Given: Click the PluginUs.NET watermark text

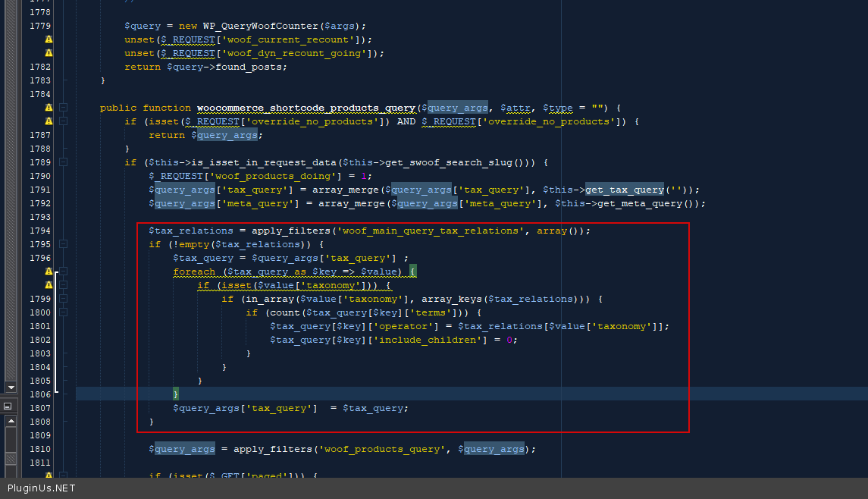Looking at the screenshot, I should (x=41, y=488).
